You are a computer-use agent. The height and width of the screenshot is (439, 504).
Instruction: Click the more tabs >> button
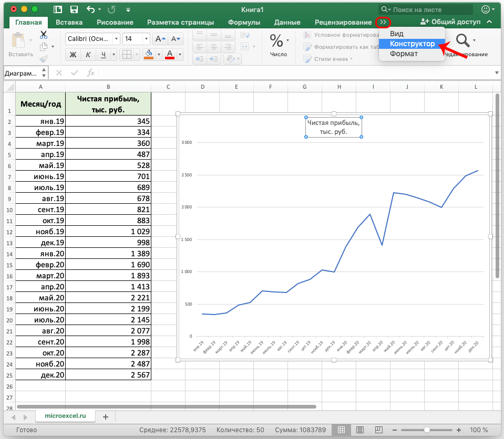click(383, 22)
